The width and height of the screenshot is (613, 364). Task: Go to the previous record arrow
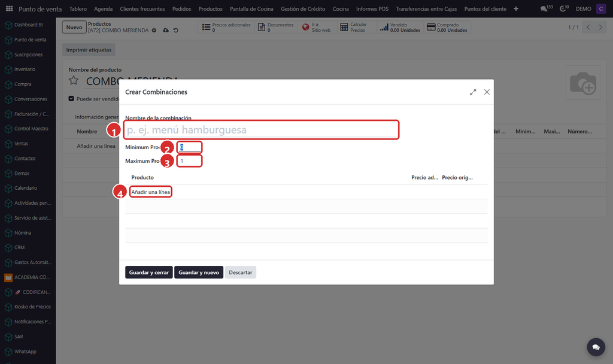(588, 28)
